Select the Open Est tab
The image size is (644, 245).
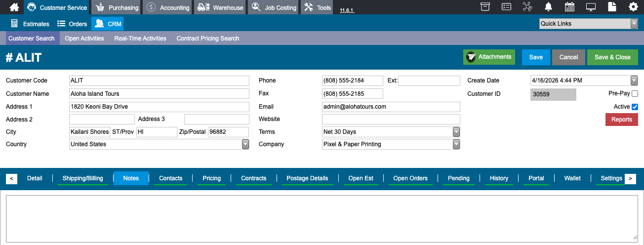coord(361,178)
